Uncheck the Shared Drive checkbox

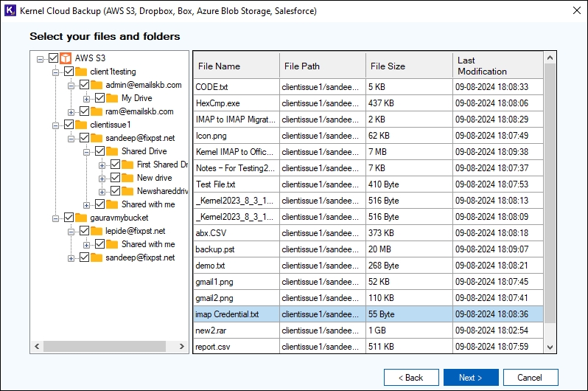point(99,151)
